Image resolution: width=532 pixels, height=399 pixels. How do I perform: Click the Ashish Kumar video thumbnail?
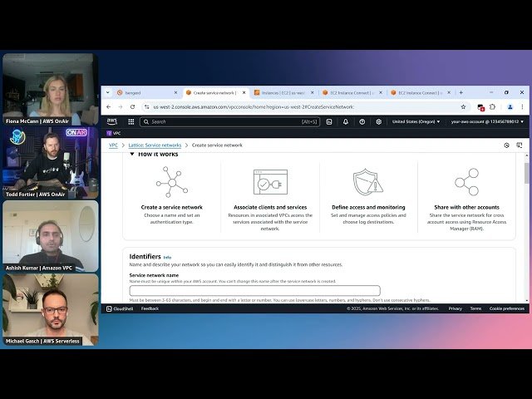[x=50, y=236]
